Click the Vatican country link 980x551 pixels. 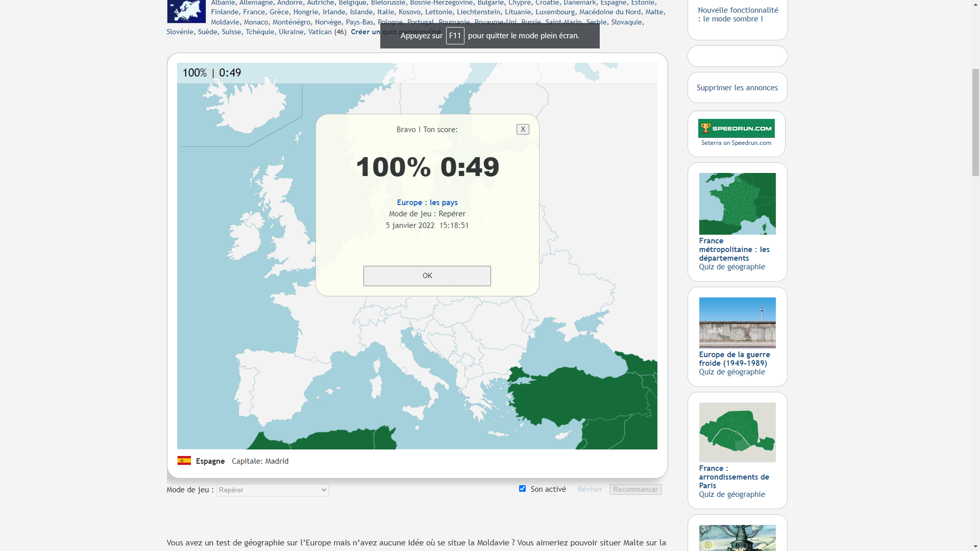click(x=320, y=32)
